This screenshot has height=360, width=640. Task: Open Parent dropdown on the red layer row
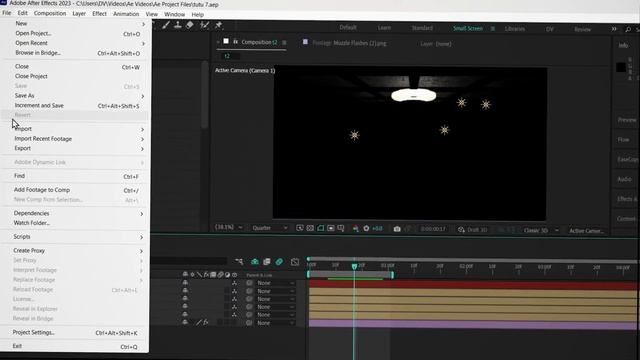tap(275, 283)
